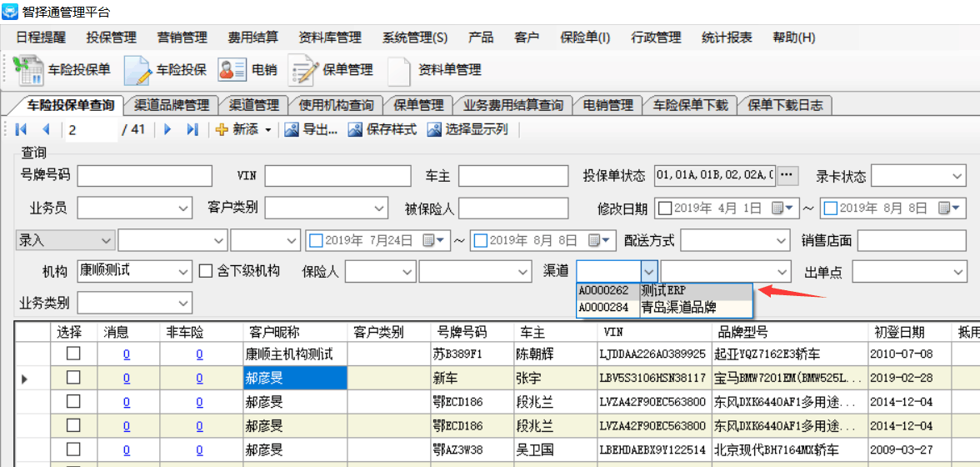Open calendar for 7月24日 date
The width and height of the screenshot is (980, 467).
pos(433,239)
